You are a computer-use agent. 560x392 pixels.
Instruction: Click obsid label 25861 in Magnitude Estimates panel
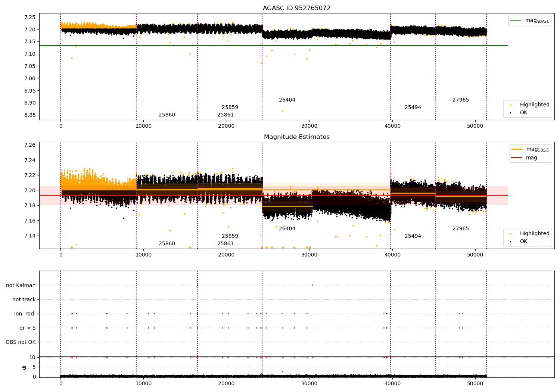point(225,244)
